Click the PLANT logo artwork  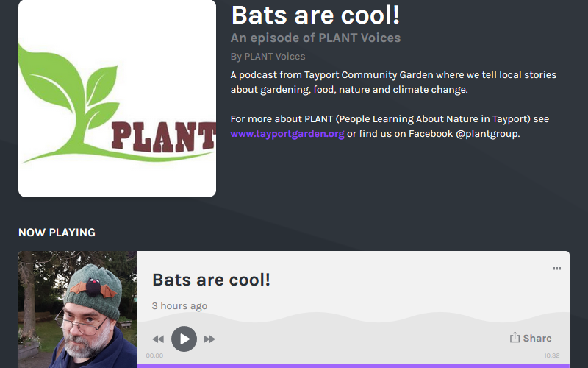pos(117,99)
